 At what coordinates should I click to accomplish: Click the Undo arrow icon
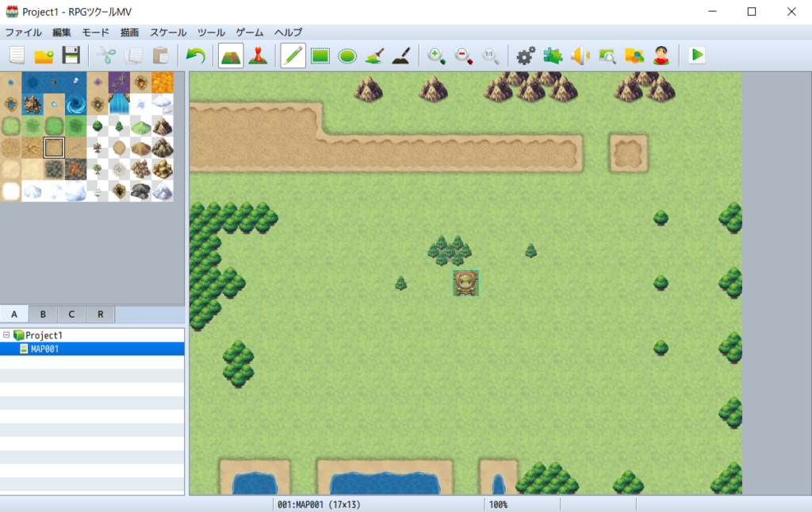pos(195,55)
